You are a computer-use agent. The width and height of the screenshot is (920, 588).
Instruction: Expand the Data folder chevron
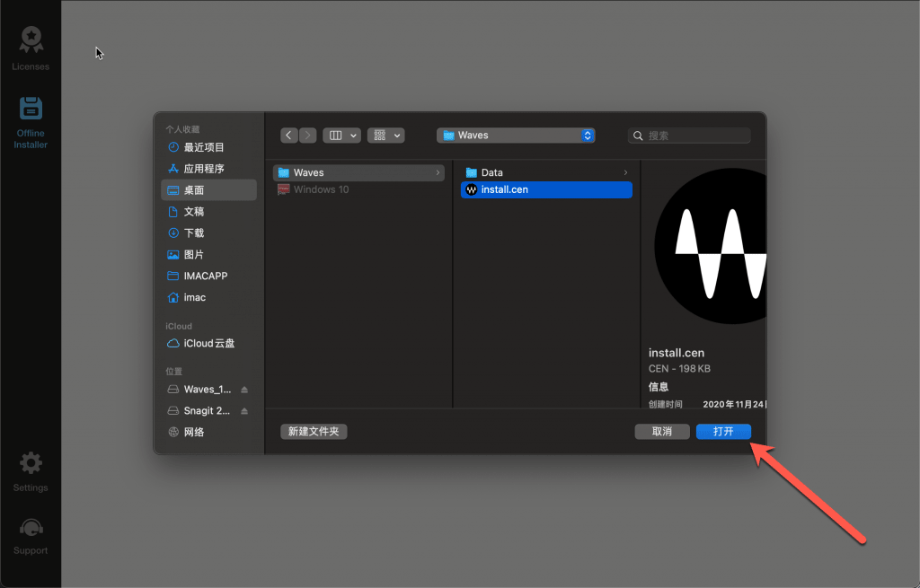pos(625,172)
